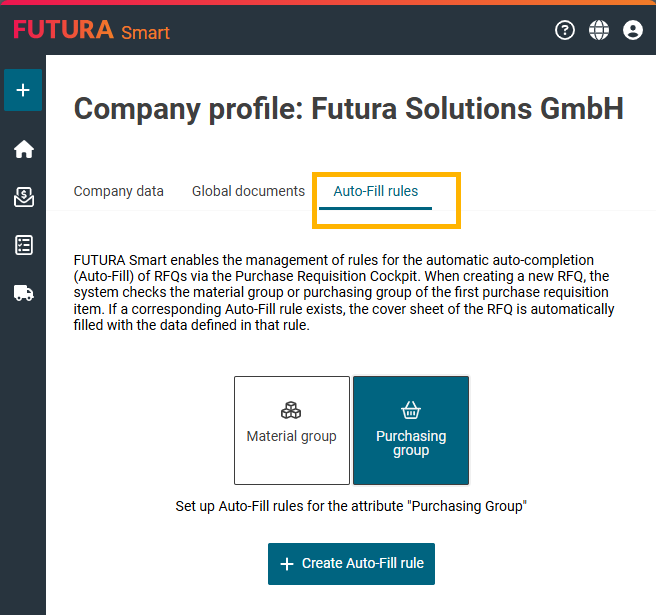This screenshot has height=615, width=656.
Task: Open the Global documents tab
Action: pyautogui.click(x=248, y=191)
